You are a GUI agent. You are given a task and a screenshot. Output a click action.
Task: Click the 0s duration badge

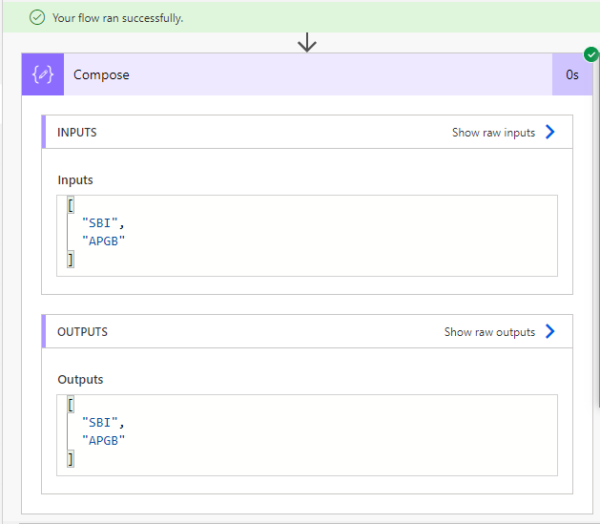(572, 74)
